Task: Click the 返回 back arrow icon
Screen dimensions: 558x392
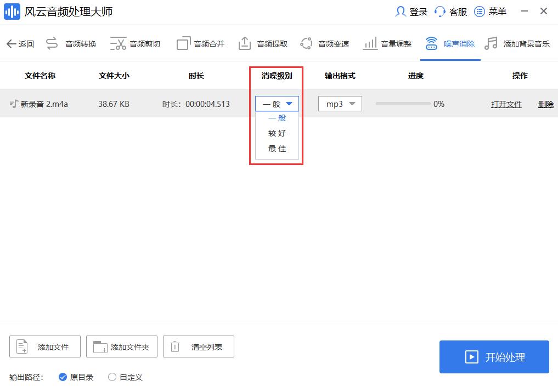Action: pos(11,44)
